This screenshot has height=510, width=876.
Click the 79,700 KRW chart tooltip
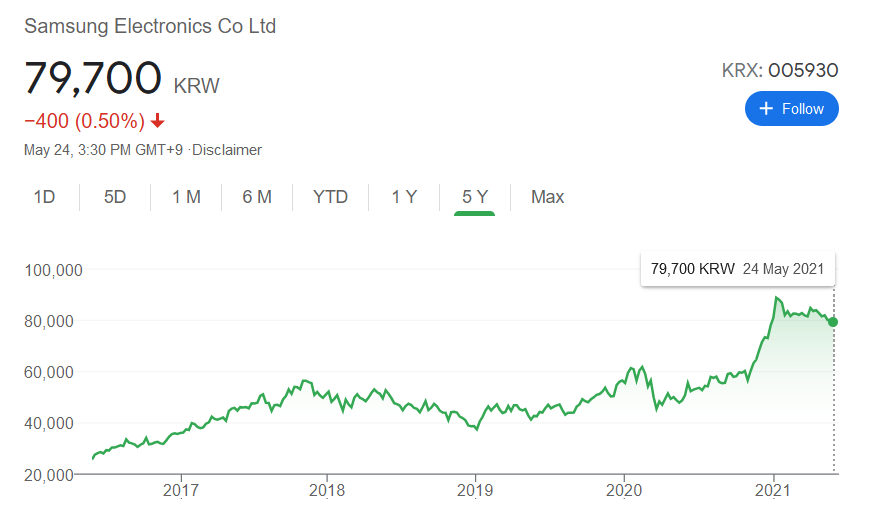click(737, 269)
